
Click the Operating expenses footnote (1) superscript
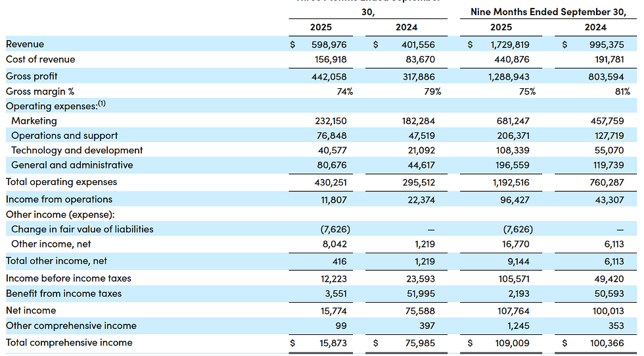(x=102, y=103)
